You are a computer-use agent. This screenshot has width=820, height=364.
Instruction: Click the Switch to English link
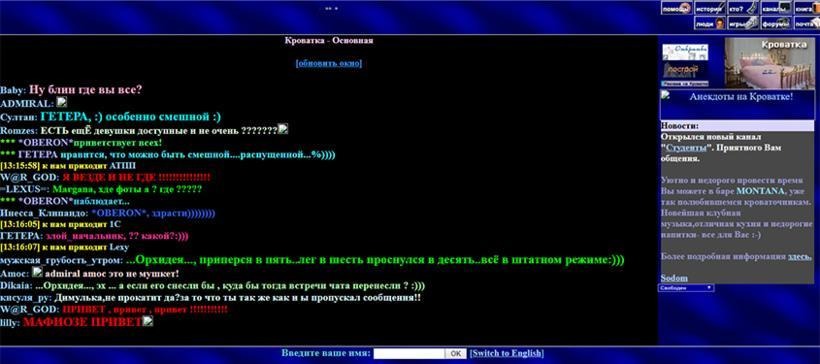pos(507,353)
